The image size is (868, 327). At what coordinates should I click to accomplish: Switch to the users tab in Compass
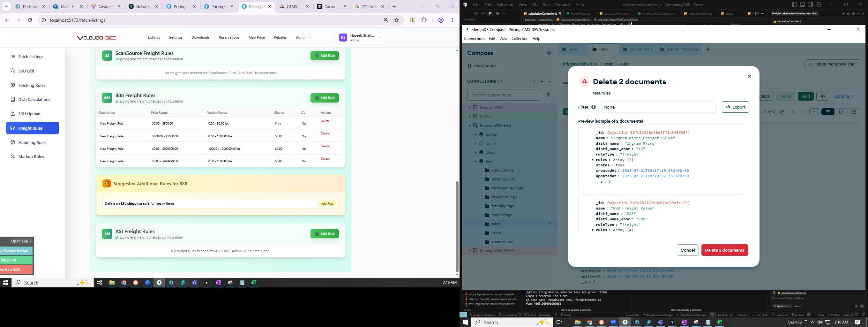(x=573, y=49)
